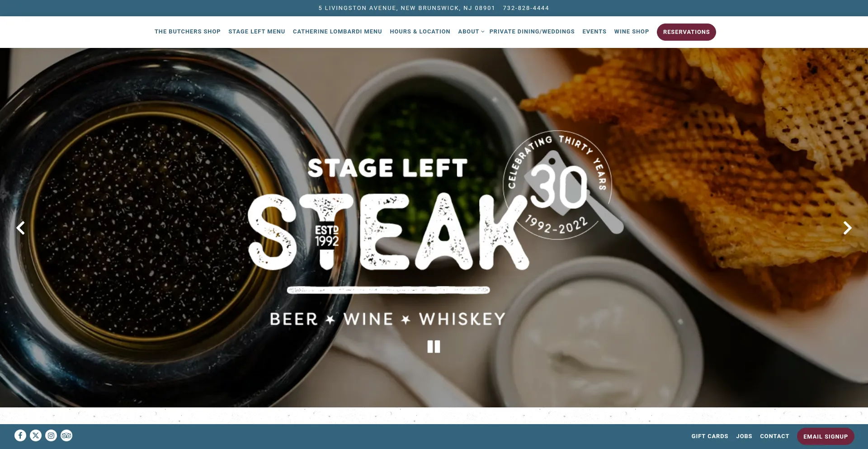The image size is (868, 449).
Task: Follow the Jobs footer link
Action: pyautogui.click(x=744, y=436)
